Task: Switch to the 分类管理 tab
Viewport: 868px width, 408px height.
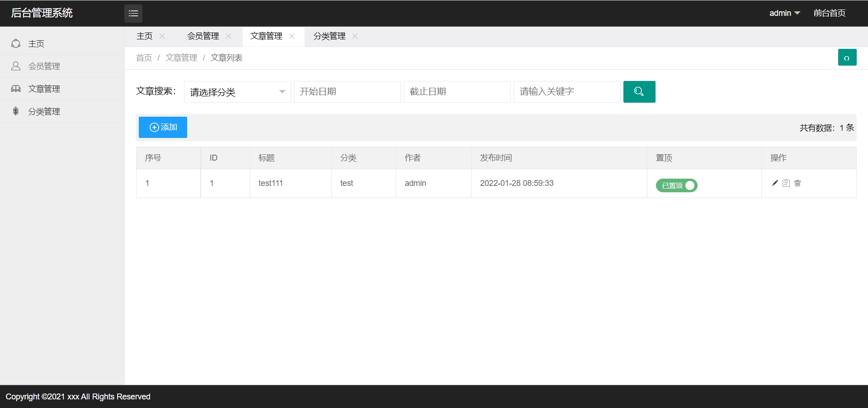Action: (x=330, y=36)
